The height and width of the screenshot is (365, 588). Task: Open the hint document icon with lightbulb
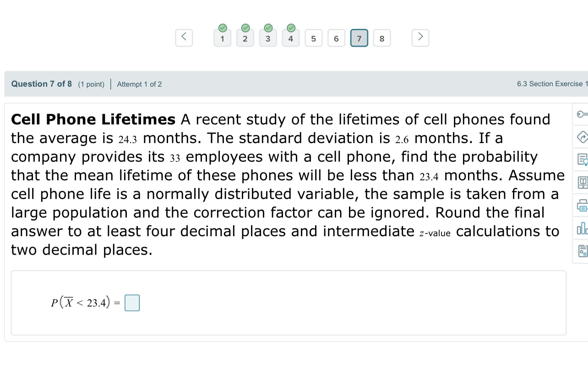(x=583, y=160)
